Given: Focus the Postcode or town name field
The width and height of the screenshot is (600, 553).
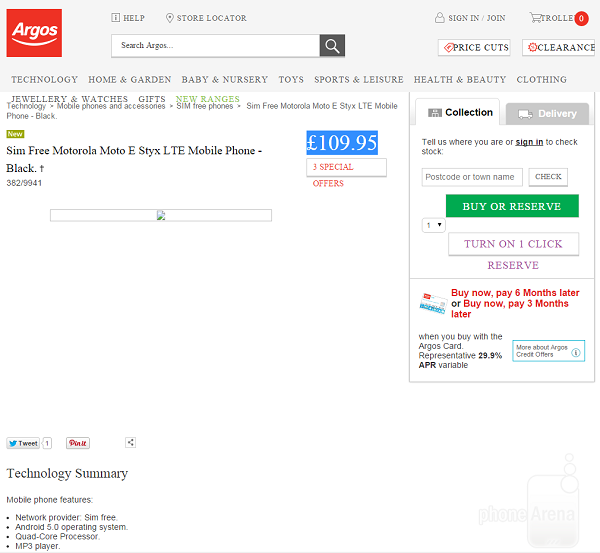Looking at the screenshot, I should tap(472, 177).
